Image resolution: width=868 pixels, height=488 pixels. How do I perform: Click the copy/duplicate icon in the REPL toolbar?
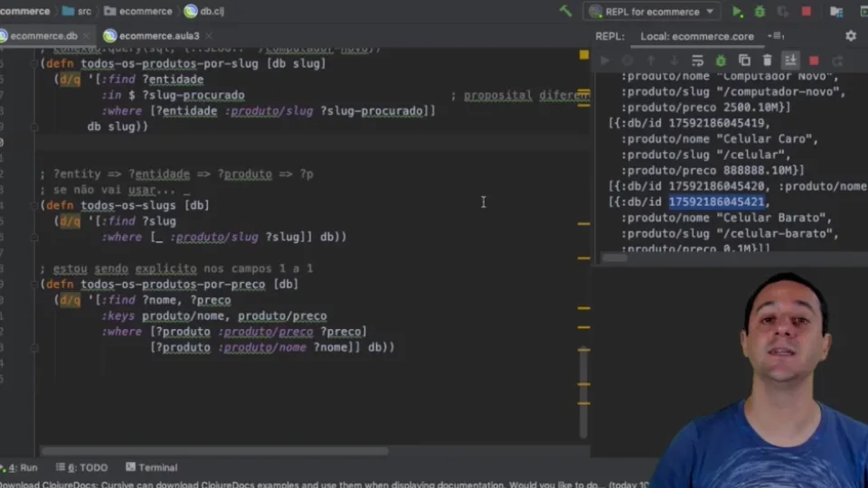pyautogui.click(x=744, y=61)
